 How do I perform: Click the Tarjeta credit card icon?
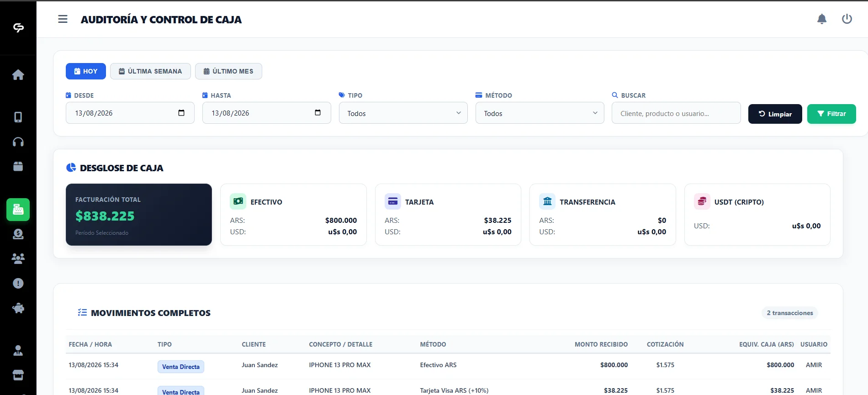point(393,201)
